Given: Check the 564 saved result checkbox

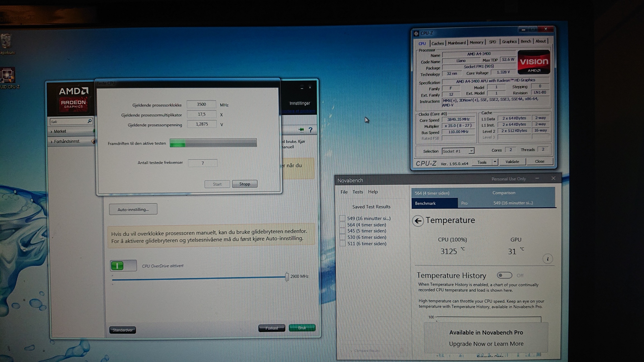Looking at the screenshot, I should [x=342, y=225].
